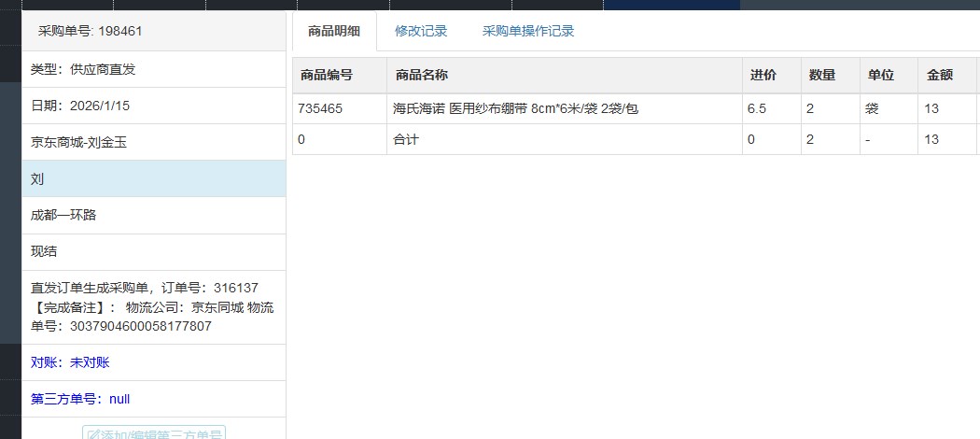Screen dimensions: 980x439
Task: Click the edit pencil icon on 第三方单号 button
Action: pyautogui.click(x=92, y=434)
